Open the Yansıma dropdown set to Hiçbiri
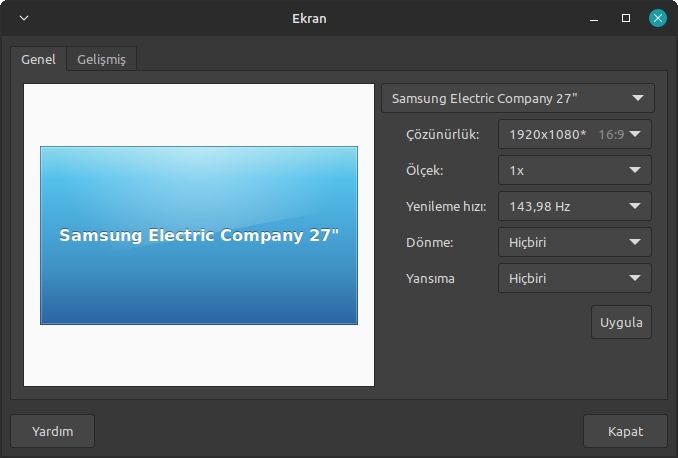The height and width of the screenshot is (458, 678). (575, 278)
